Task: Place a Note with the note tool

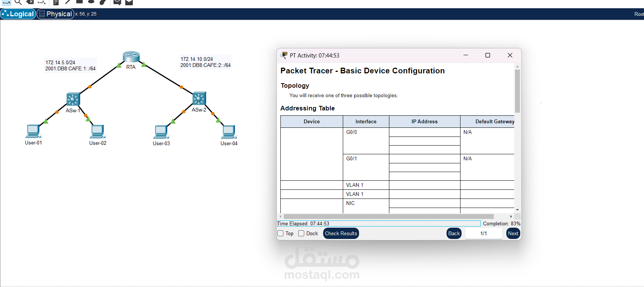Action: tap(56, 2)
